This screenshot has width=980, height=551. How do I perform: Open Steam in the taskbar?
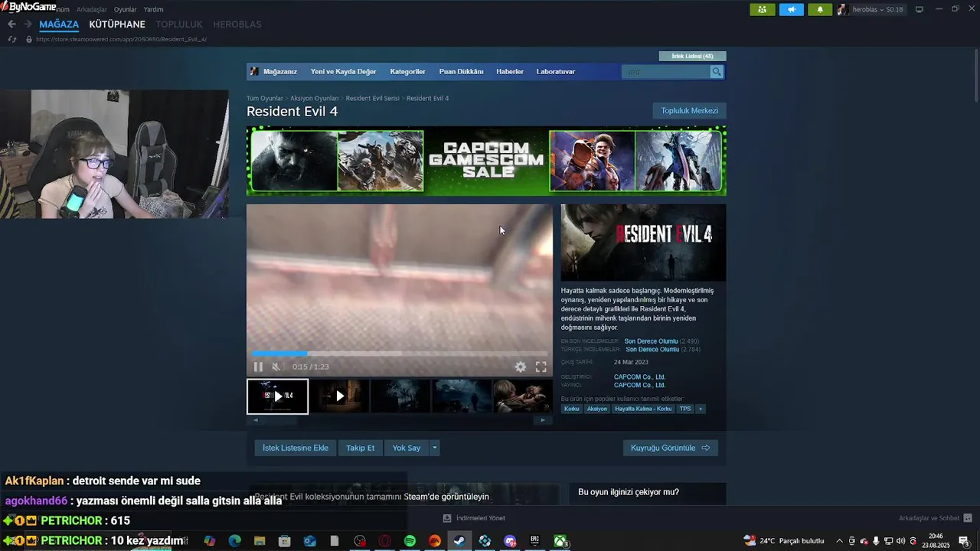pos(459,541)
